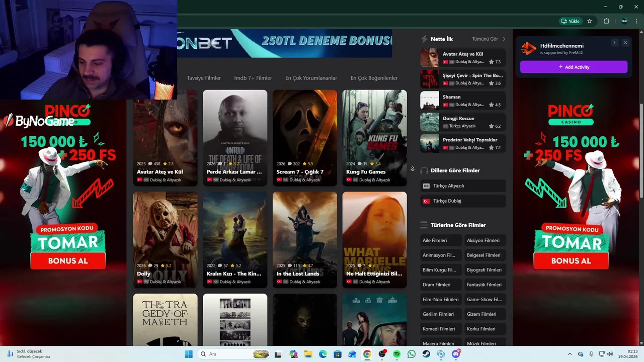The width and height of the screenshot is (644, 362).
Task: Open the Avatar Ateş ve Kül poster card
Action: (x=165, y=138)
